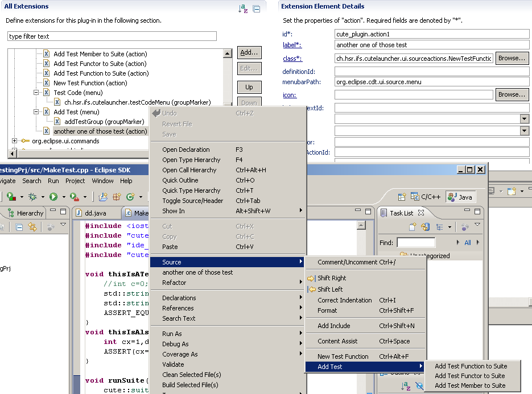Viewport: 532px width, 394px height.
Task: Select Add Test Member to Suite submenu item
Action: [472, 385]
